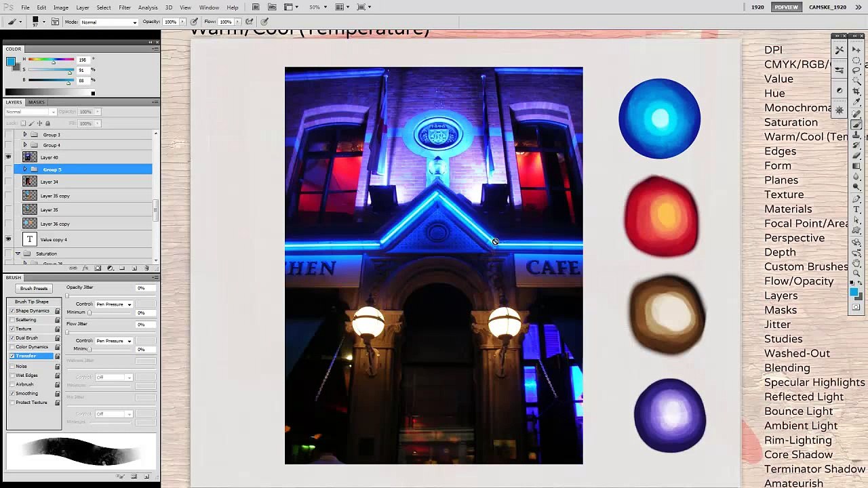868x488 pixels.
Task: Open the Opacity slider dropdown arrow in options bar
Action: coord(182,22)
